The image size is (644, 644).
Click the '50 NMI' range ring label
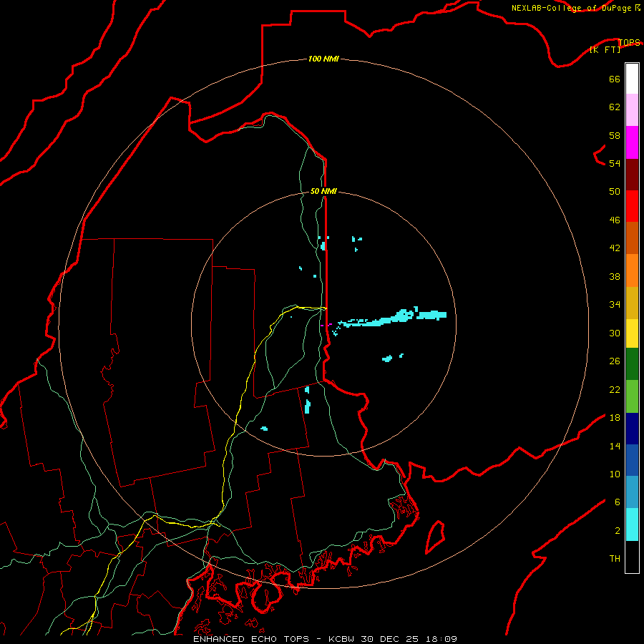(323, 191)
